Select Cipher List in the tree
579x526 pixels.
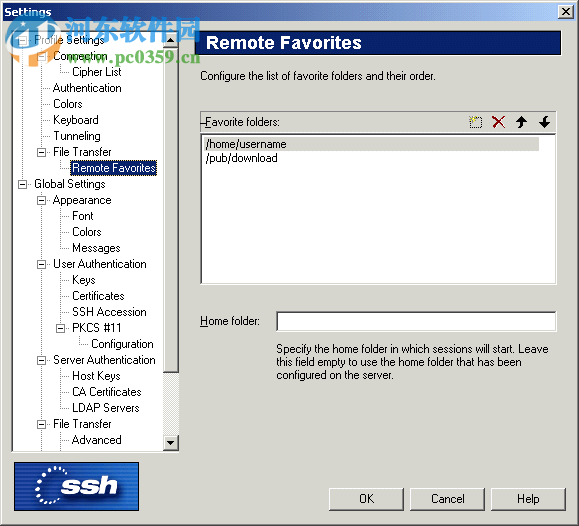(x=97, y=72)
